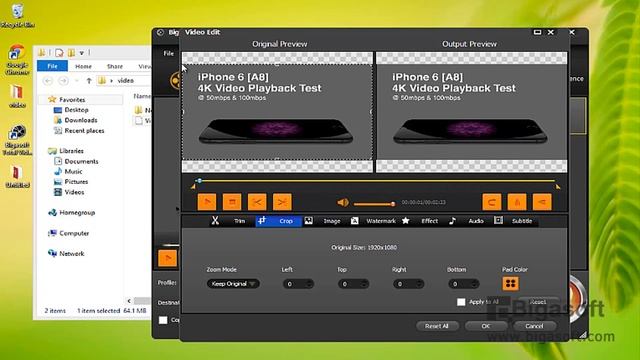
Task: Click the Right crop value stepper
Action: click(419, 284)
